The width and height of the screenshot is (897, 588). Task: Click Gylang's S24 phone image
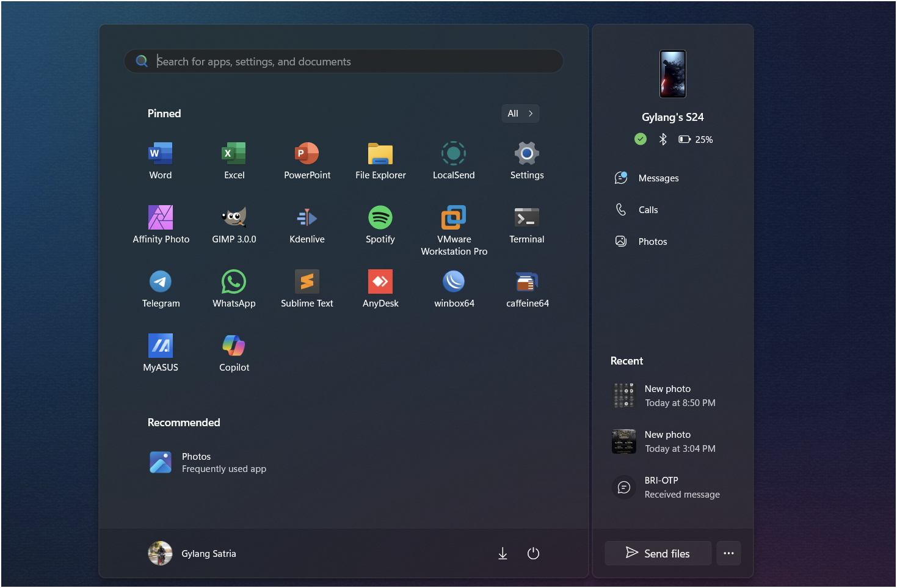[x=673, y=74]
